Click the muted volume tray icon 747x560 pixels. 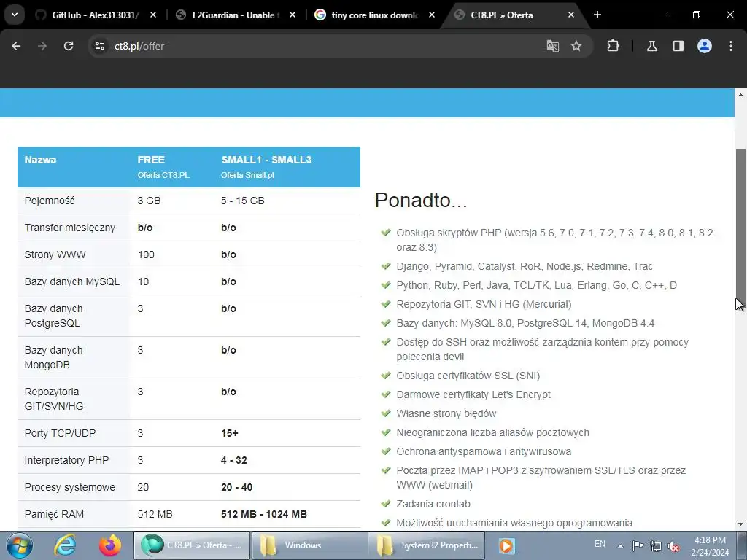tap(673, 546)
